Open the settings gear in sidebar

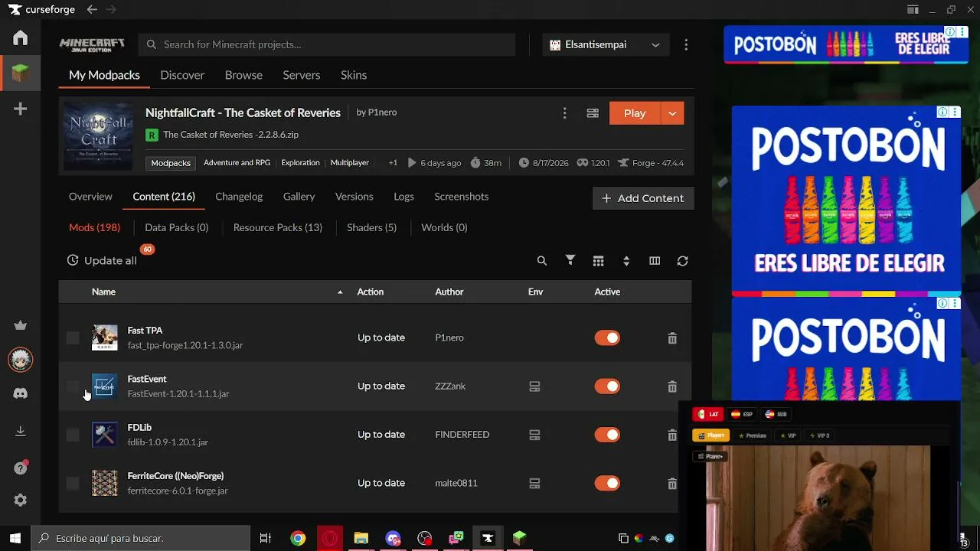pos(21,500)
